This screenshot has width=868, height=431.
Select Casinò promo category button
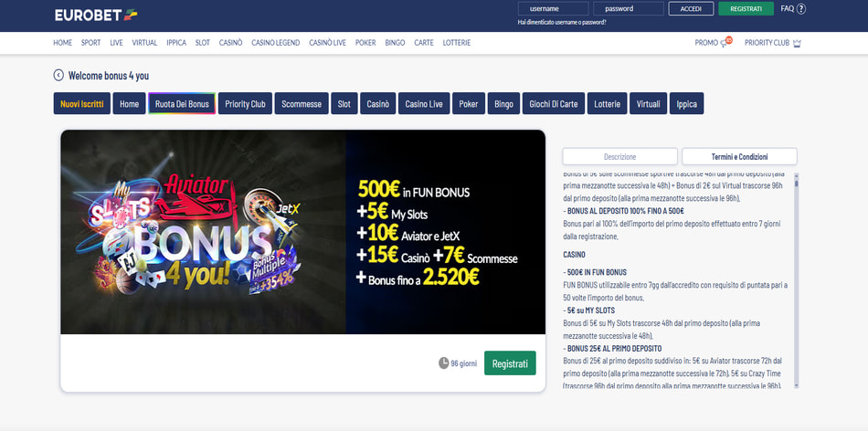378,103
